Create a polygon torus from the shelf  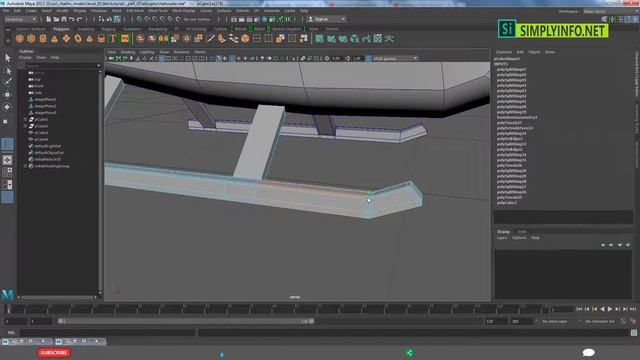click(x=78, y=39)
